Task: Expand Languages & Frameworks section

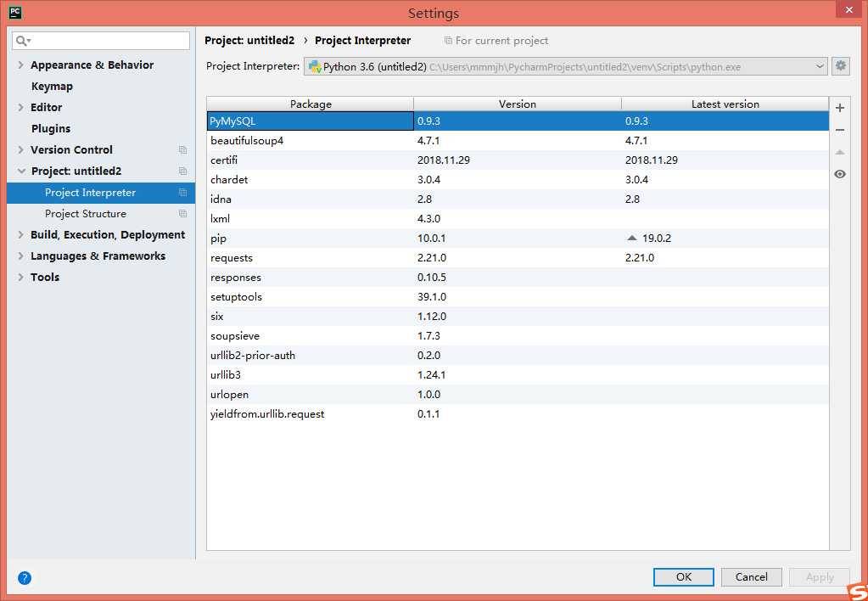Action: pyautogui.click(x=20, y=256)
